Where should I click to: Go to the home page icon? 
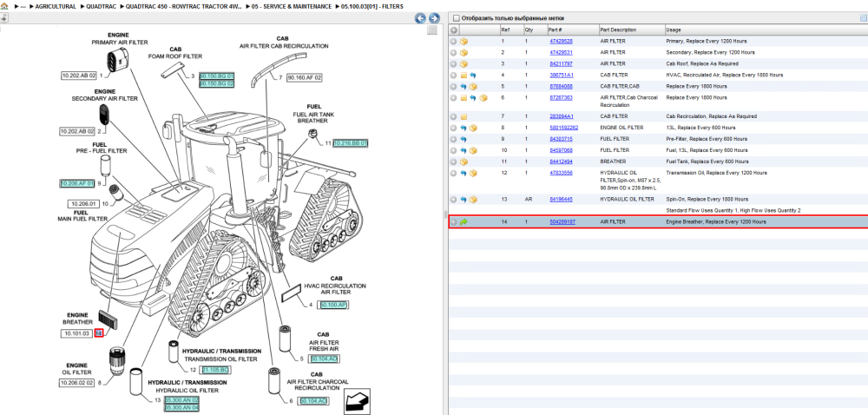[x=5, y=6]
